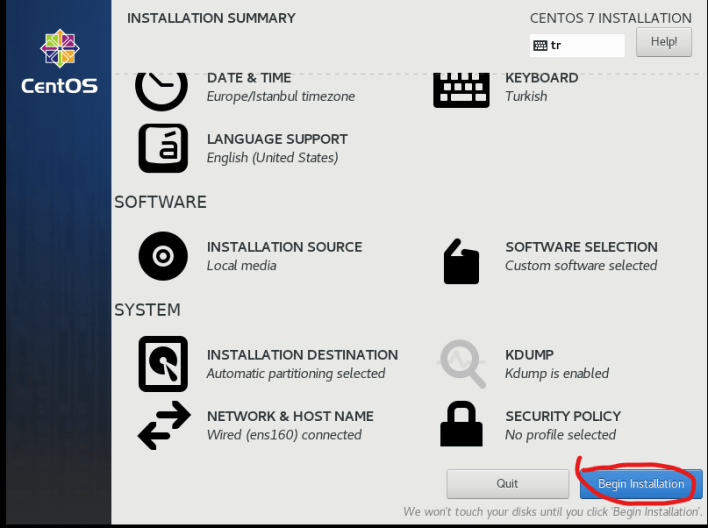Viewport: 708px width, 528px height.
Task: Click 'No profile selected' text
Action: [560, 435]
